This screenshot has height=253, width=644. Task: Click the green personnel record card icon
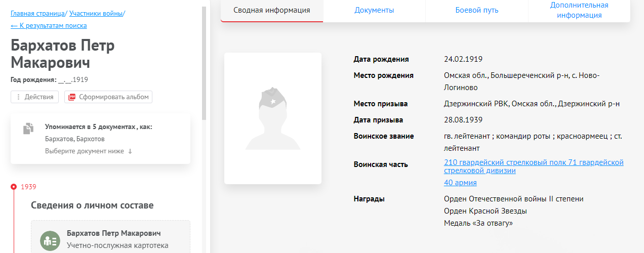[x=50, y=240]
